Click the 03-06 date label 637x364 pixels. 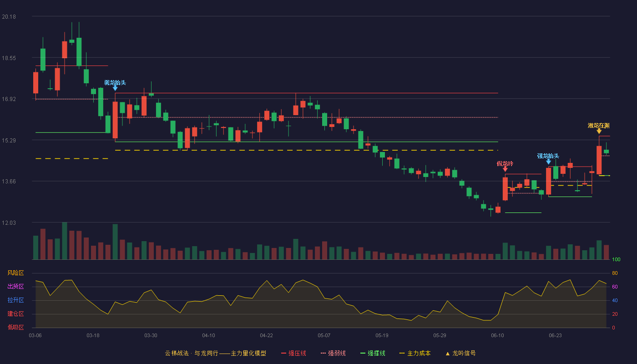click(35, 335)
